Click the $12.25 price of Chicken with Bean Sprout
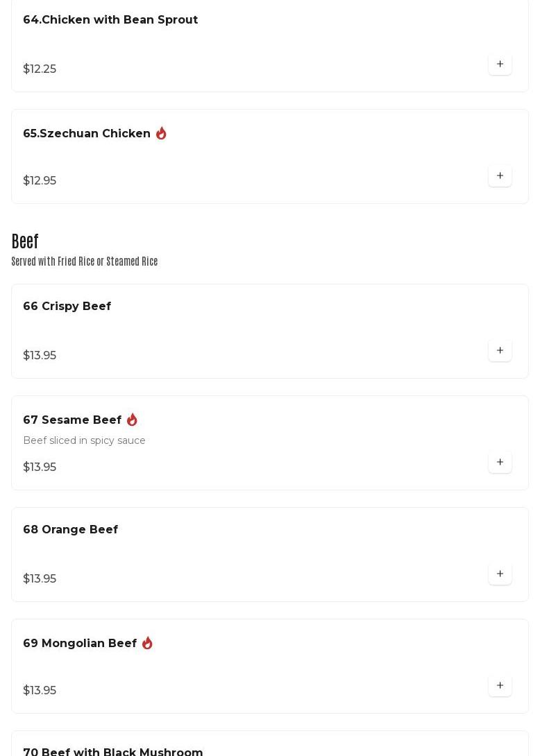The height and width of the screenshot is (756, 540). (40, 69)
